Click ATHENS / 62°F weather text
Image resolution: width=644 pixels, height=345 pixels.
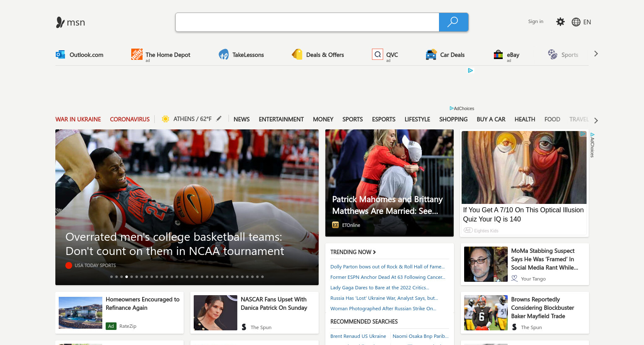click(x=192, y=119)
